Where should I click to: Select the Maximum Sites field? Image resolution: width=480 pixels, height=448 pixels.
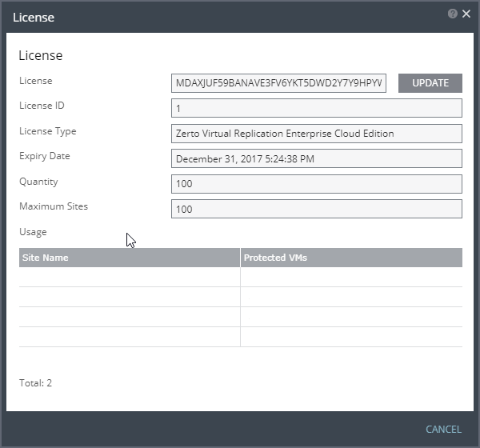tap(317, 209)
